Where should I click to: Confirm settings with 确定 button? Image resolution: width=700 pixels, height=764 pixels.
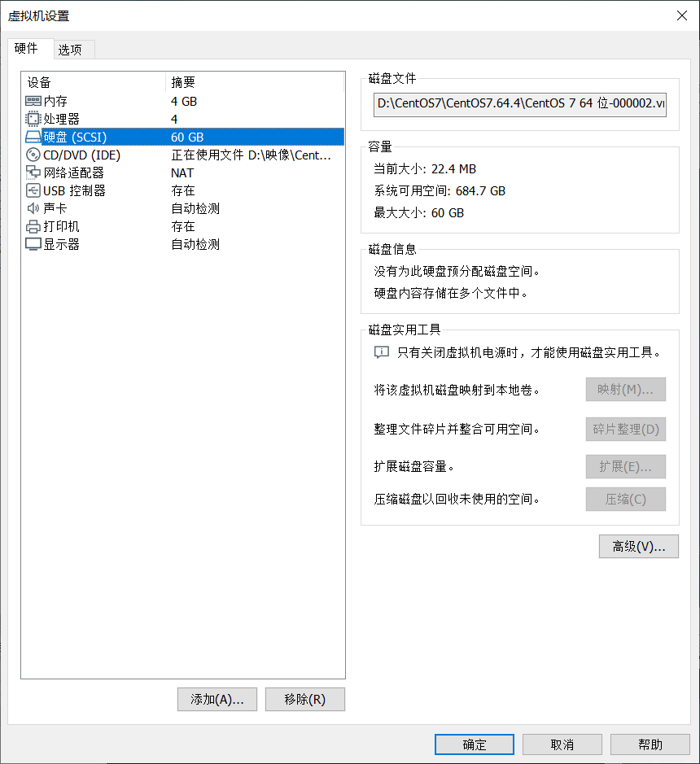coord(475,744)
